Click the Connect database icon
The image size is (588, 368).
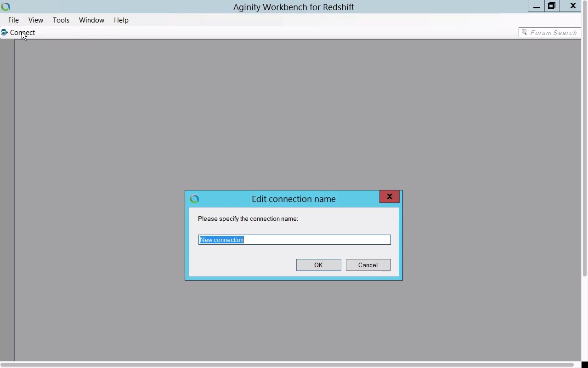coord(5,33)
